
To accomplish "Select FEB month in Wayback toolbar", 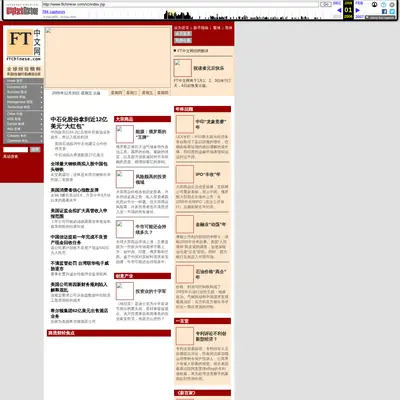I will [359, 3].
